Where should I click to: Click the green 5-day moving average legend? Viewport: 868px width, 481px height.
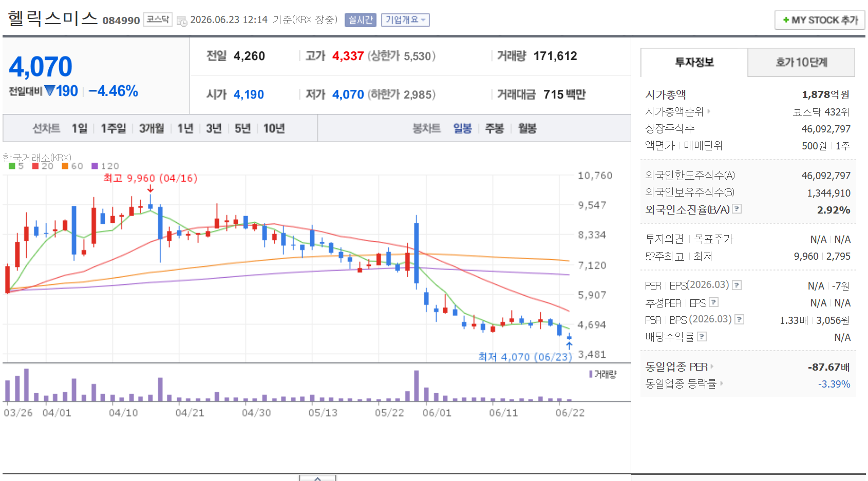(x=16, y=166)
